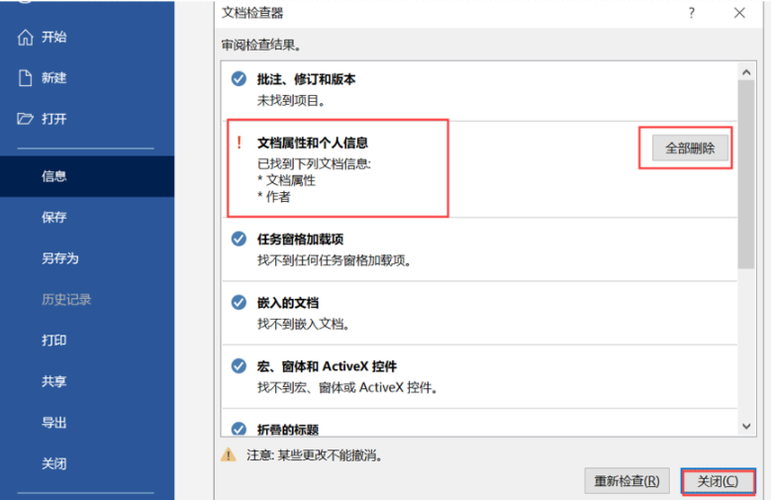Click the scroll down arrow of results list
Viewport: 771px width, 500px height.
[x=746, y=426]
